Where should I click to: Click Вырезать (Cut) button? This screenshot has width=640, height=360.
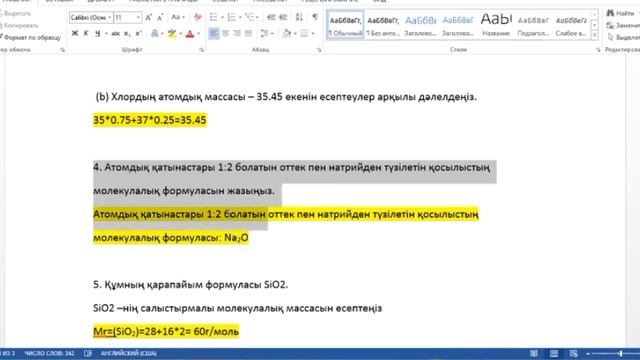pos(16,13)
